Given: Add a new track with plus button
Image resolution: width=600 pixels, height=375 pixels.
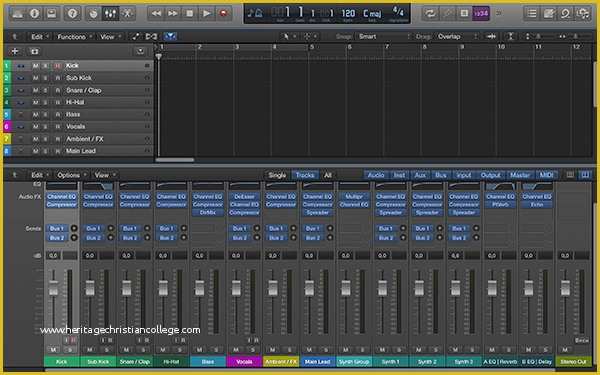Looking at the screenshot, I should tap(15, 51).
